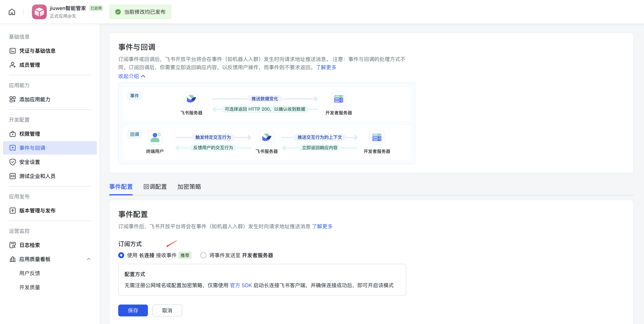Click the 应用质量看板 dashboard icon
The height and width of the screenshot is (324, 644).
(13, 259)
